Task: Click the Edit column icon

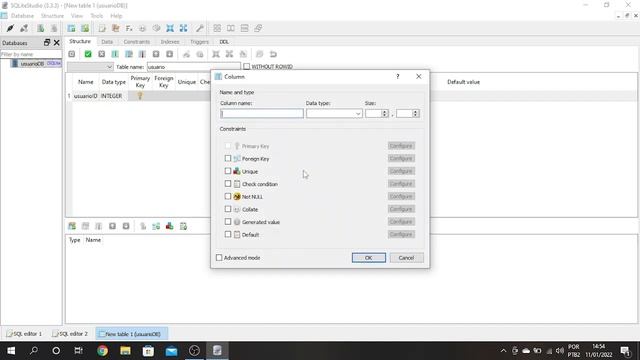Action: tap(129, 54)
